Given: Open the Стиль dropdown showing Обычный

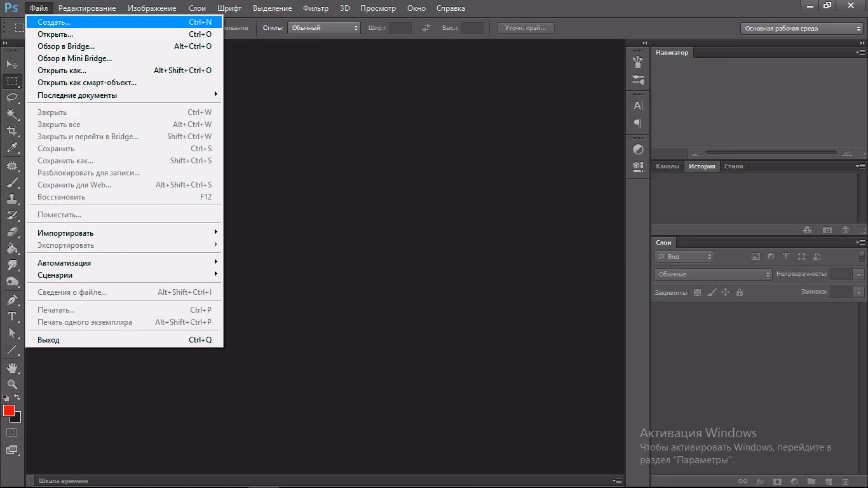Looking at the screenshot, I should click(324, 28).
